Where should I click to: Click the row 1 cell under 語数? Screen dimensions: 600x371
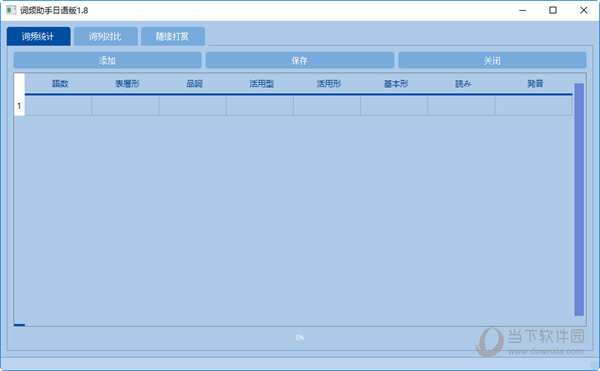[x=58, y=106]
